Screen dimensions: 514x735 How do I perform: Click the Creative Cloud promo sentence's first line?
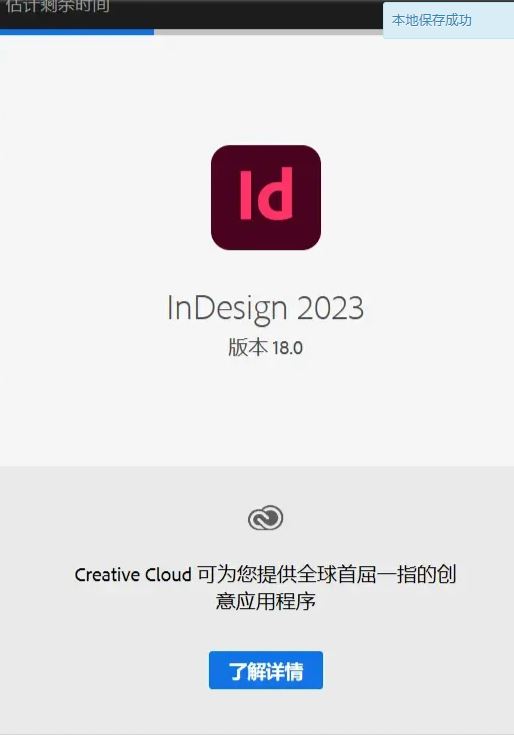pos(265,574)
